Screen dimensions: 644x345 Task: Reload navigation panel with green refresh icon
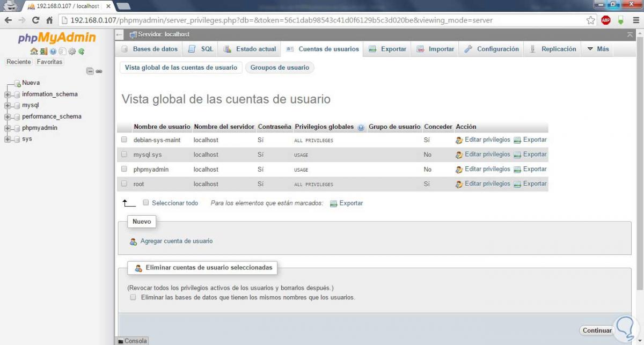[x=82, y=52]
